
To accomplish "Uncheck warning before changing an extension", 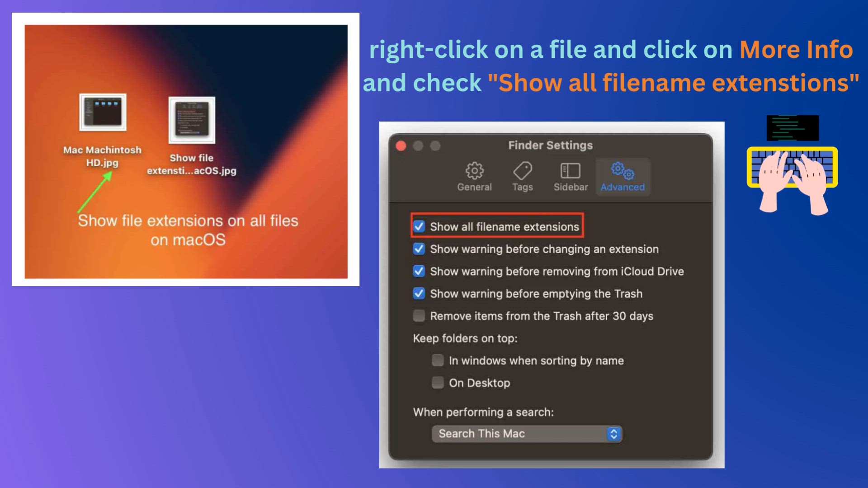I will click(419, 249).
